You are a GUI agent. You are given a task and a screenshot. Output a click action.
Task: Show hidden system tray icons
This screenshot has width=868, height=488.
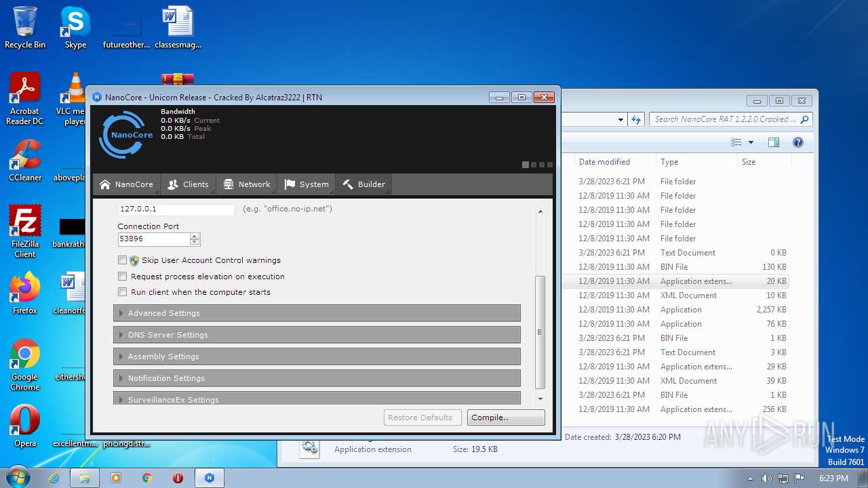[x=750, y=479]
